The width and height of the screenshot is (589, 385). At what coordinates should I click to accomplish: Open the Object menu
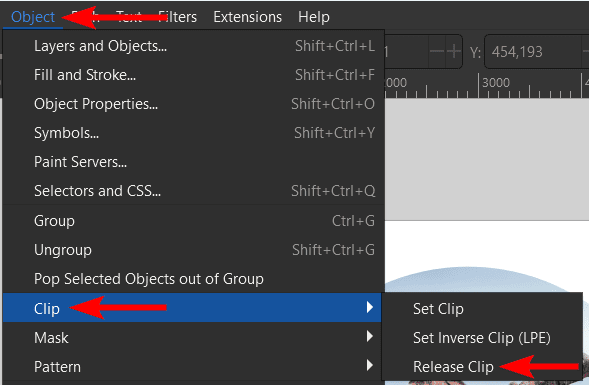pyautogui.click(x=33, y=17)
